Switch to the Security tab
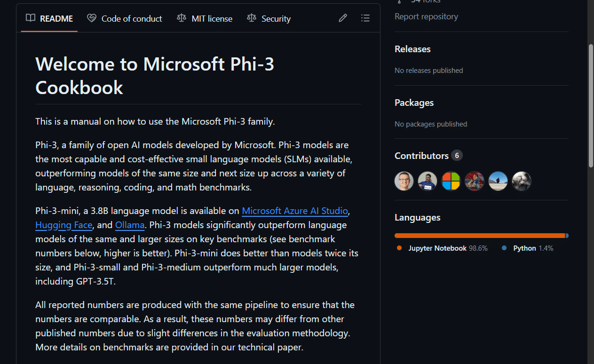This screenshot has width=594, height=364. click(x=276, y=18)
